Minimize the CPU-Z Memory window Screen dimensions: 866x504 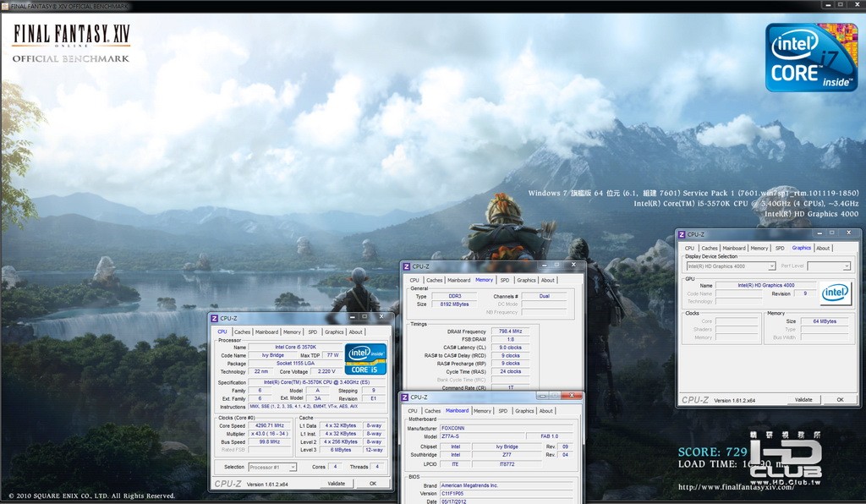tap(545, 265)
